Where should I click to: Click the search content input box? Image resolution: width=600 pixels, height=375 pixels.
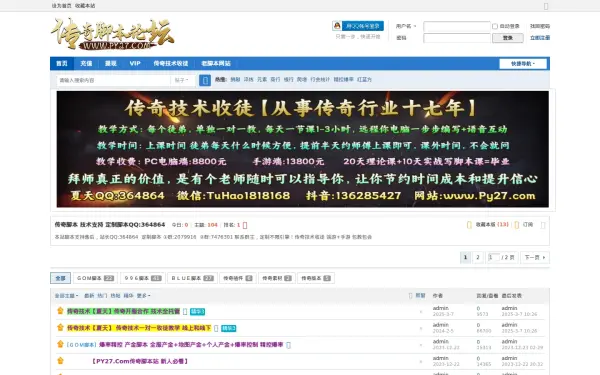113,80
